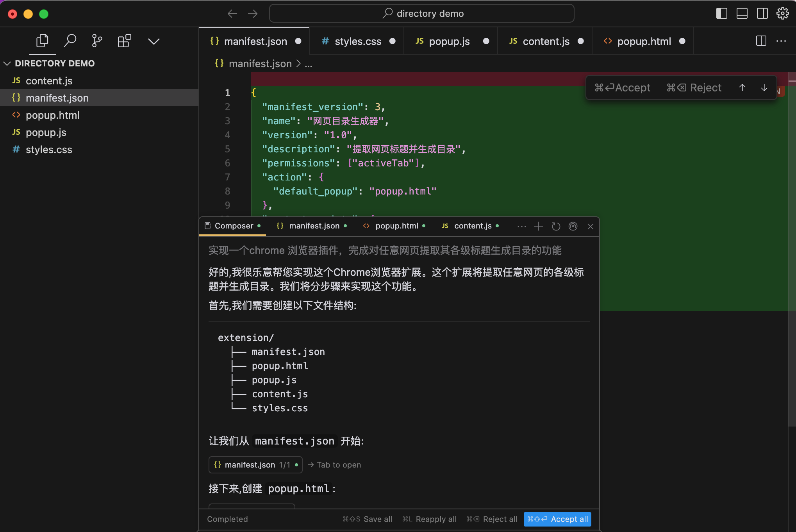Open the Manage settings gear icon
796x532 pixels.
[782, 14]
